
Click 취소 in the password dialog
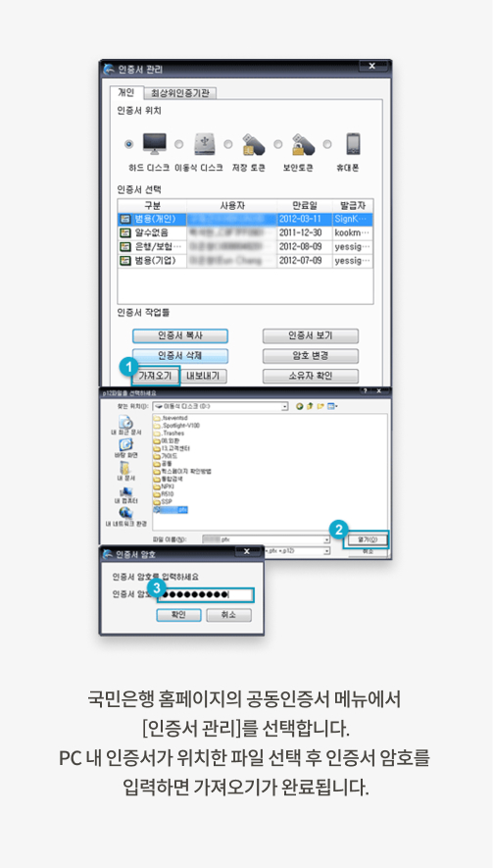point(228,615)
